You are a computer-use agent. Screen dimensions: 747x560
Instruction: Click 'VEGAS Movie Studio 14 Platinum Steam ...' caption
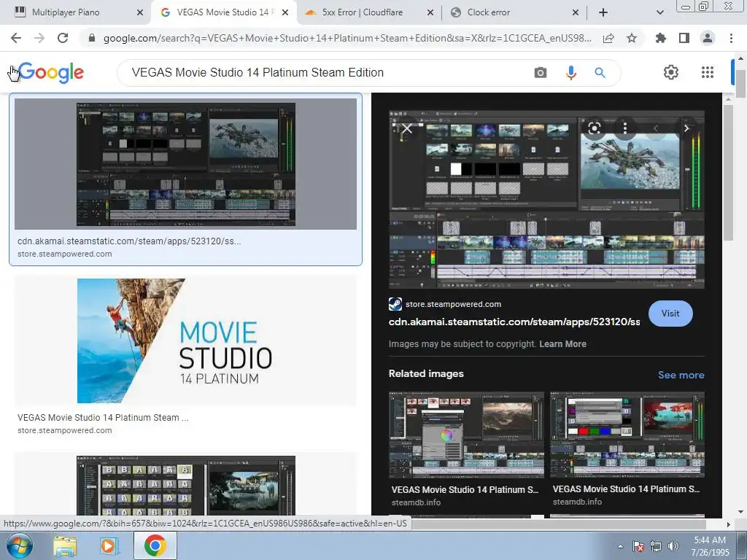[x=103, y=418]
